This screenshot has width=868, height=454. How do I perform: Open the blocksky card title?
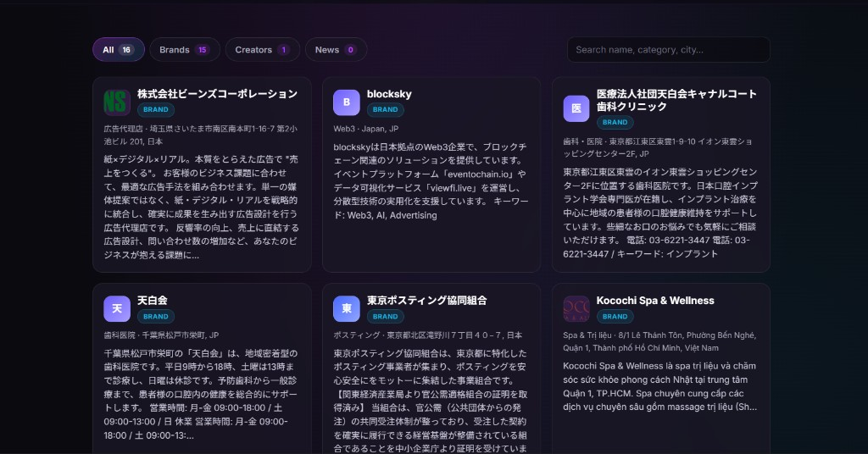click(x=389, y=94)
